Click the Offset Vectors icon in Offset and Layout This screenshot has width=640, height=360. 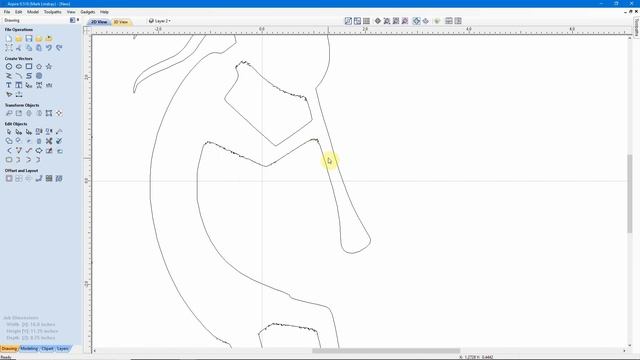click(9, 178)
